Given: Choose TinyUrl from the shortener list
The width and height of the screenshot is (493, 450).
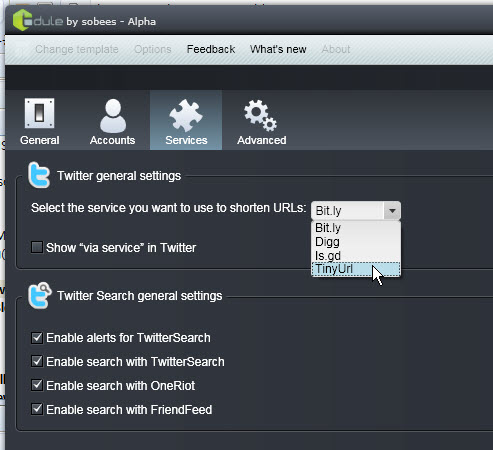Looking at the screenshot, I should click(356, 269).
